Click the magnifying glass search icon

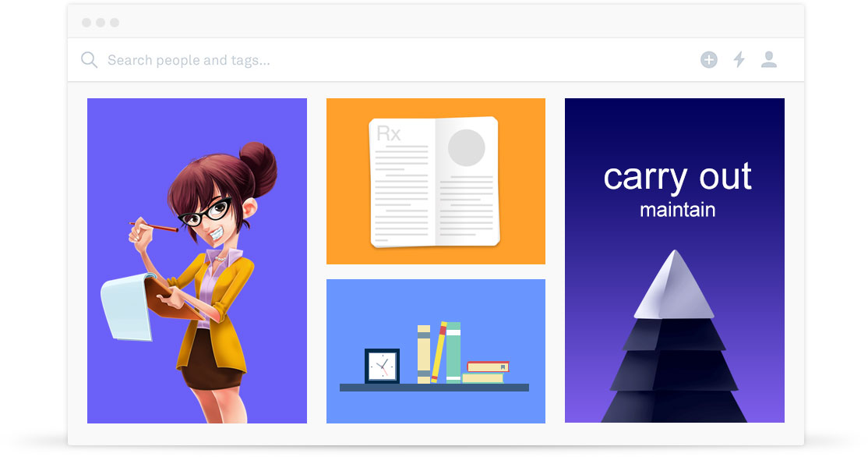(89, 60)
